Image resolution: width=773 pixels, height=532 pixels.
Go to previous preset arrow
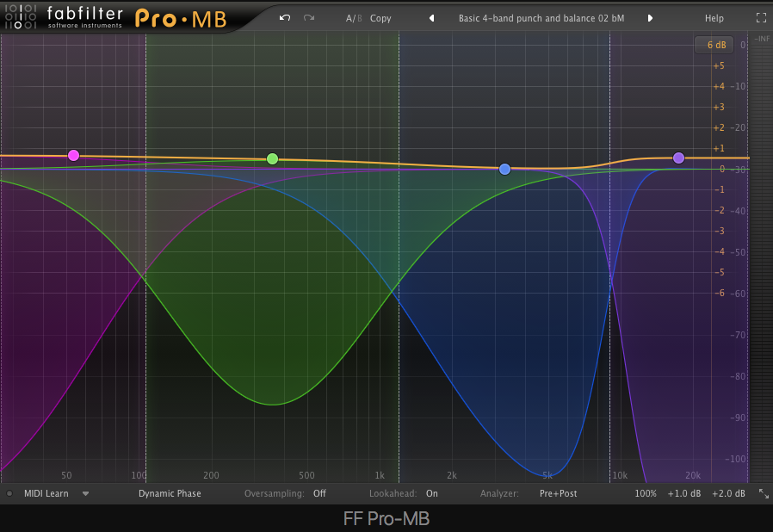[432, 18]
